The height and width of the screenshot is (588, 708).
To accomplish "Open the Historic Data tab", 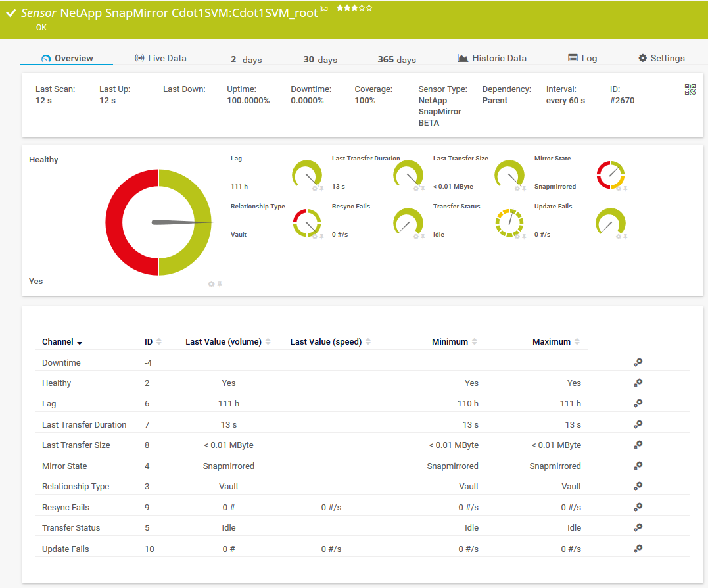I will click(492, 58).
